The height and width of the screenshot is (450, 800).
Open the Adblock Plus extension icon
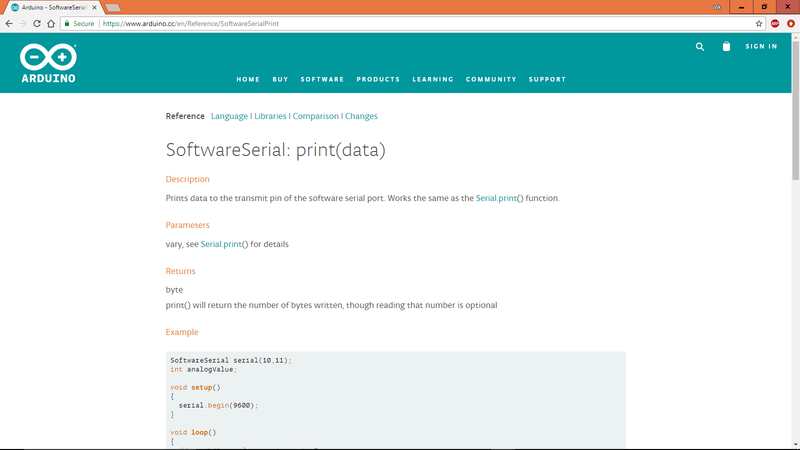coord(775,23)
